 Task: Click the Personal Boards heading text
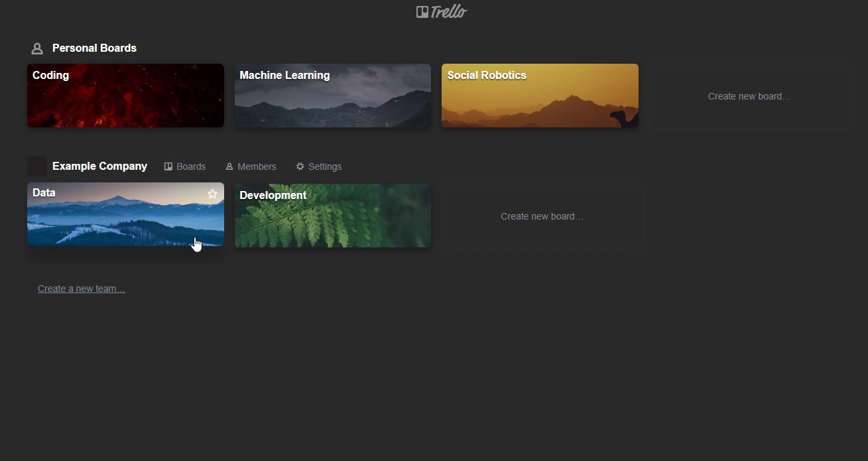[x=94, y=48]
